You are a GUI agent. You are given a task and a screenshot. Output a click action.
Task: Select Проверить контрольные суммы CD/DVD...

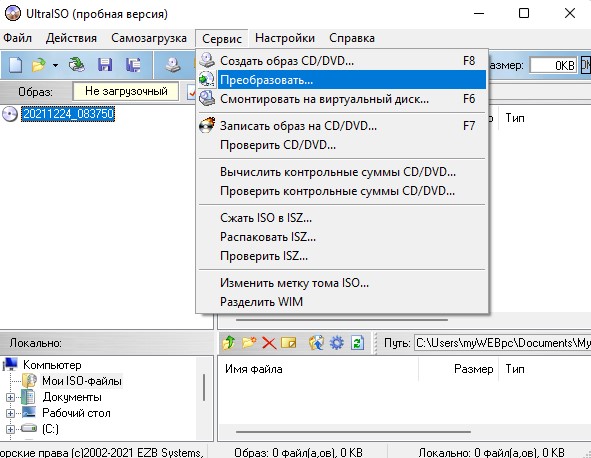(x=342, y=191)
